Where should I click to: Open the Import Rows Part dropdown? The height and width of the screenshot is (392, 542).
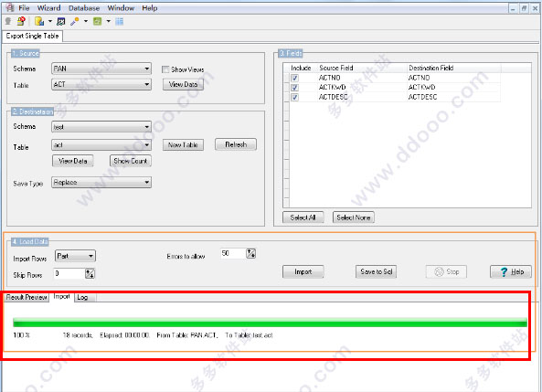pos(75,256)
